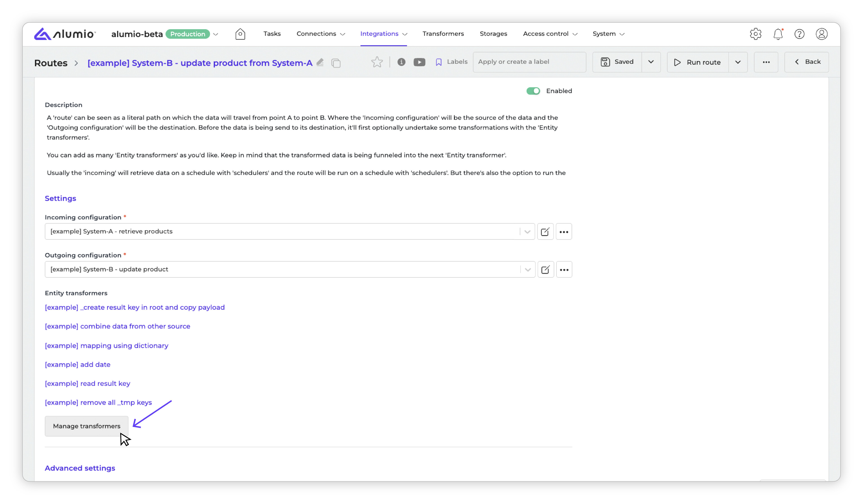Open the Saved options dropdown arrow
The image size is (863, 504).
651,62
